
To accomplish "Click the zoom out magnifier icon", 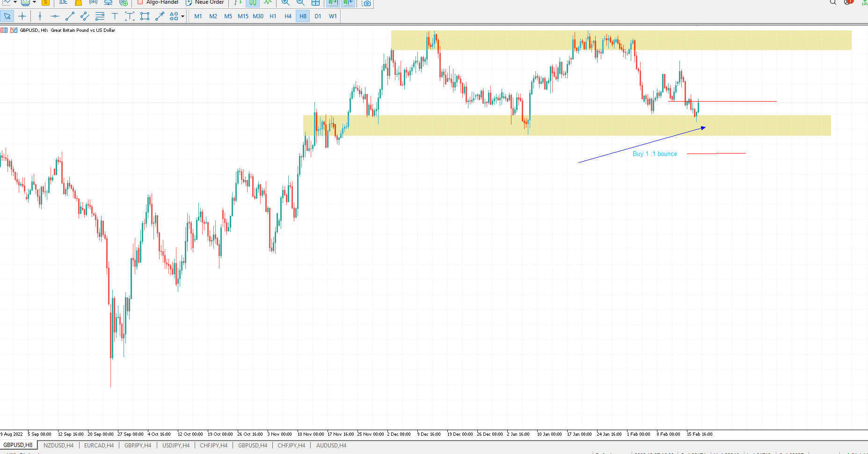I will (300, 2).
